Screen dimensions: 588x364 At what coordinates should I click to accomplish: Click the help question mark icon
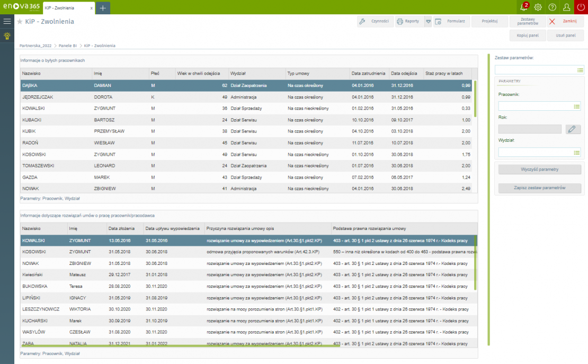pos(553,7)
